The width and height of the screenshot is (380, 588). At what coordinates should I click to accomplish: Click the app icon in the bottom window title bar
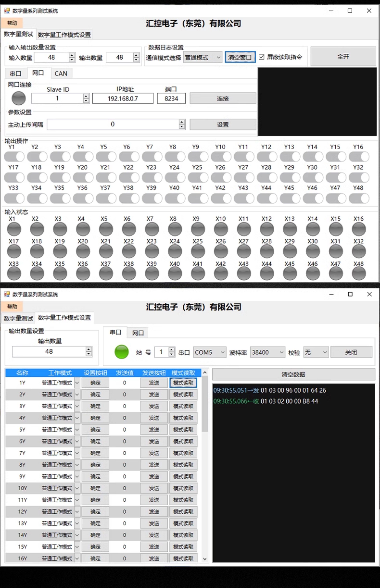pyautogui.click(x=7, y=294)
